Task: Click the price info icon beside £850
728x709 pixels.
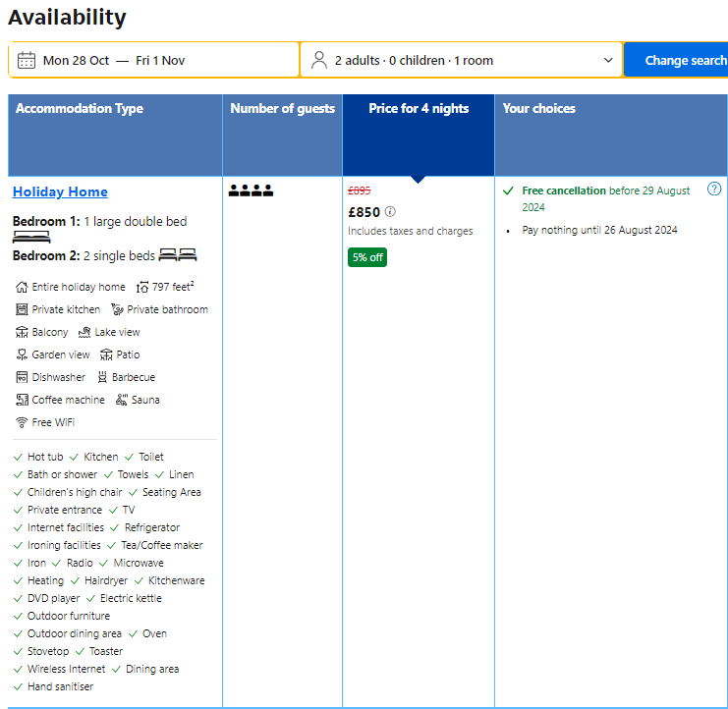Action: [x=390, y=212]
